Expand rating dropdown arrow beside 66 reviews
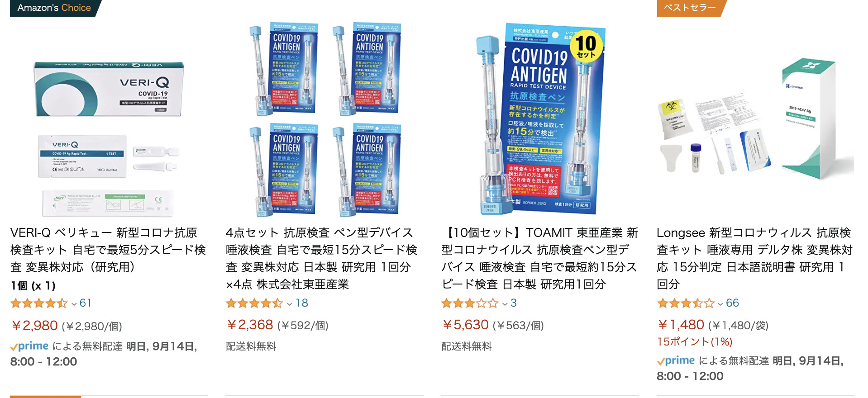This screenshot has height=398, width=868. point(720,304)
